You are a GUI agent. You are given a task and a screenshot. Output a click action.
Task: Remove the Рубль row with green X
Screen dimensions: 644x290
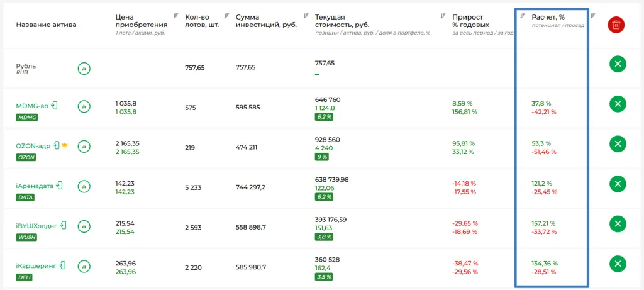617,64
